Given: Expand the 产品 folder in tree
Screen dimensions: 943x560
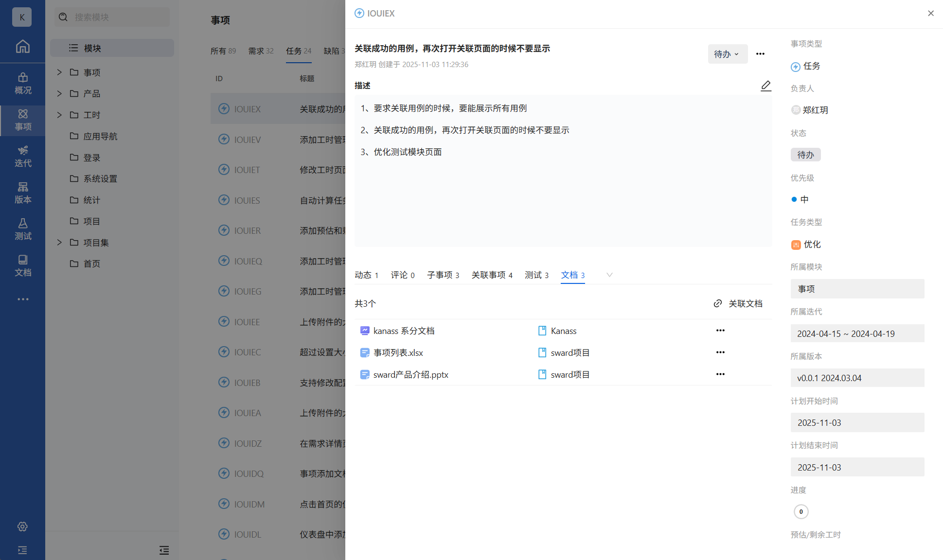Looking at the screenshot, I should (59, 93).
